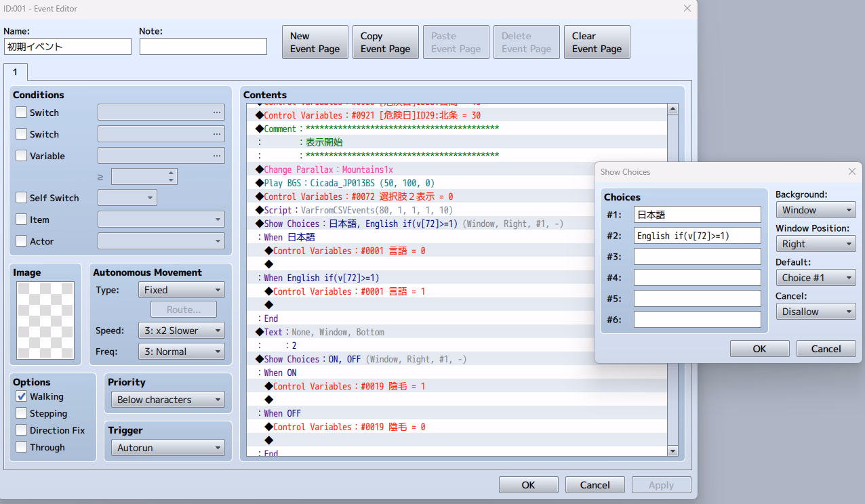Open the Actor condition dropdown

click(161, 241)
